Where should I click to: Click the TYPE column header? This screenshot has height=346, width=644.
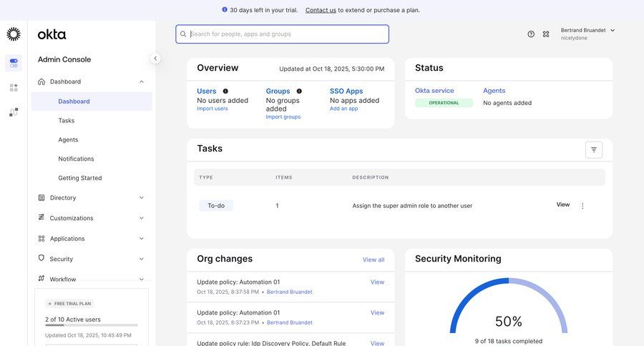206,177
